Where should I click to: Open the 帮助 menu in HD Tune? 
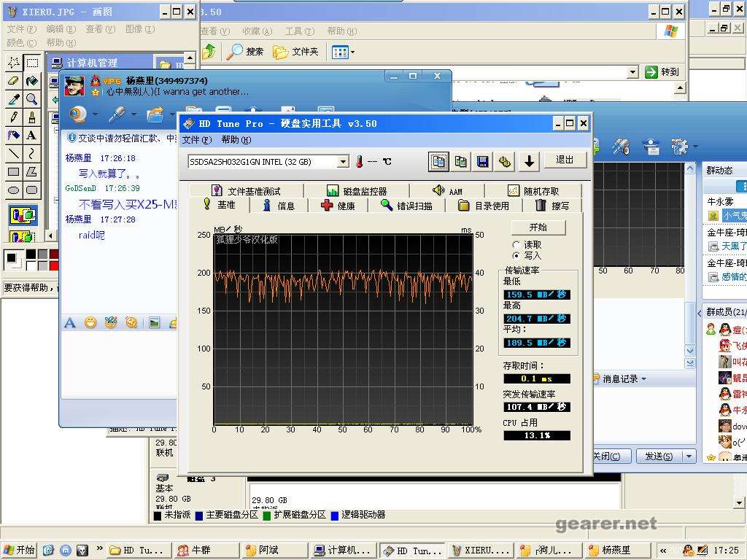(x=236, y=140)
